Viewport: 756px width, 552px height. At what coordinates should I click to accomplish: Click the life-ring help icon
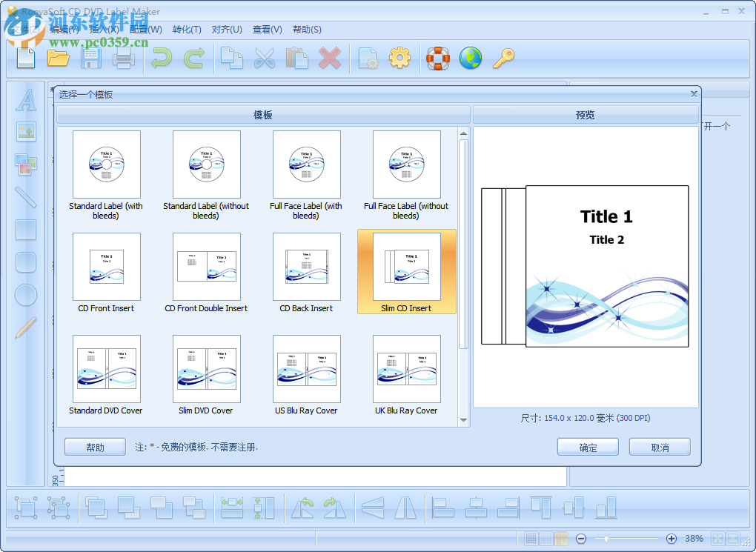tap(438, 58)
